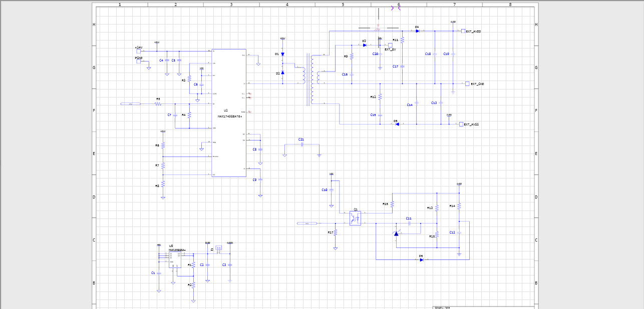Select diode D6 symbol

click(422, 259)
